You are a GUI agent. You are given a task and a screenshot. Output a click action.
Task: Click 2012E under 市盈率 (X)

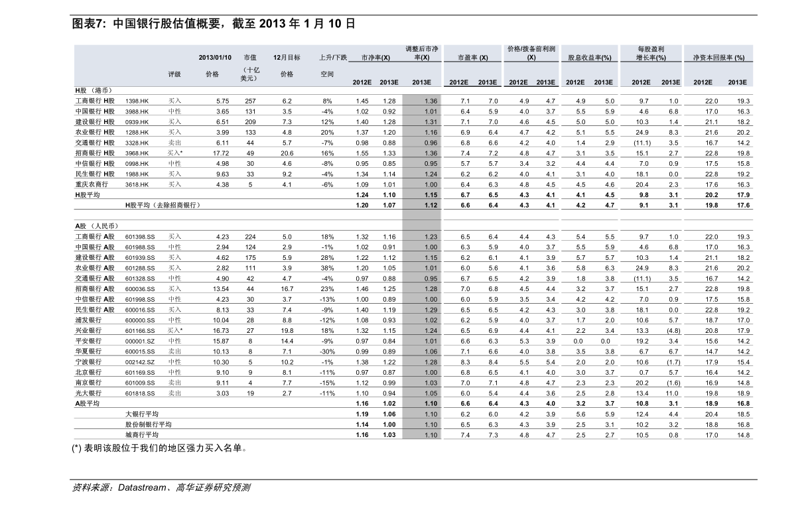(458, 82)
